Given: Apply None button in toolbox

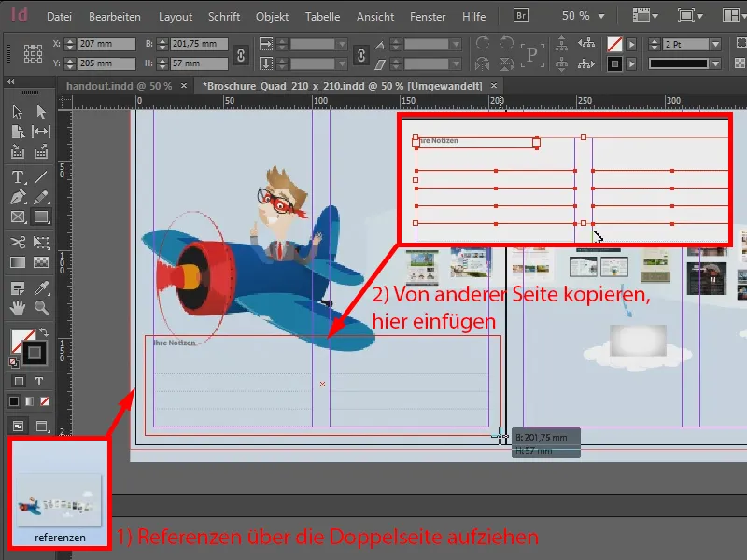Looking at the screenshot, I should click(45, 401).
